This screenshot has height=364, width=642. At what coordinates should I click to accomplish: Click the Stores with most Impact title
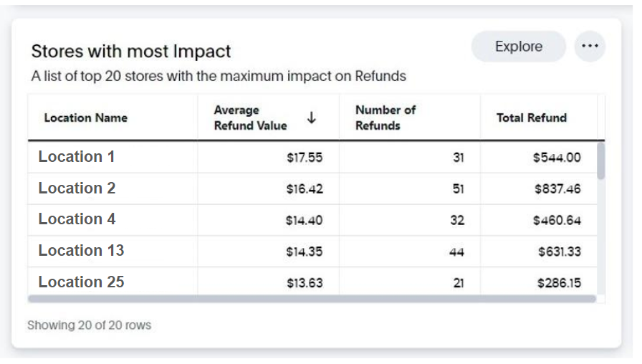(x=131, y=52)
